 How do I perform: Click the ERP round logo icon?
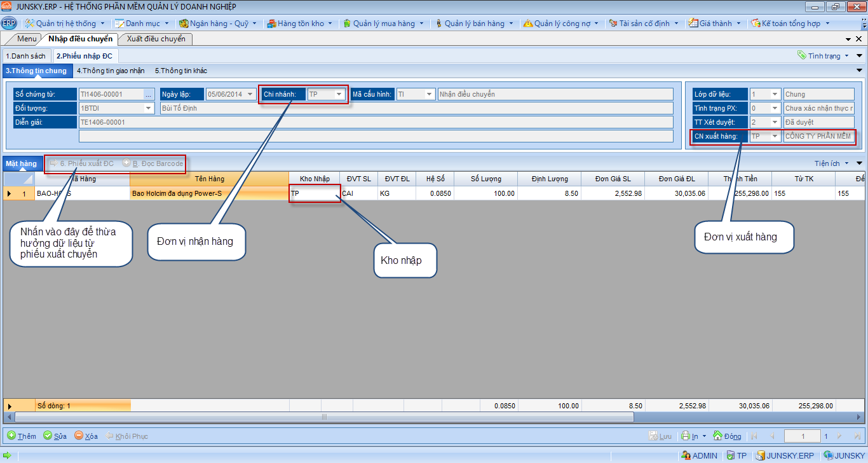9,24
